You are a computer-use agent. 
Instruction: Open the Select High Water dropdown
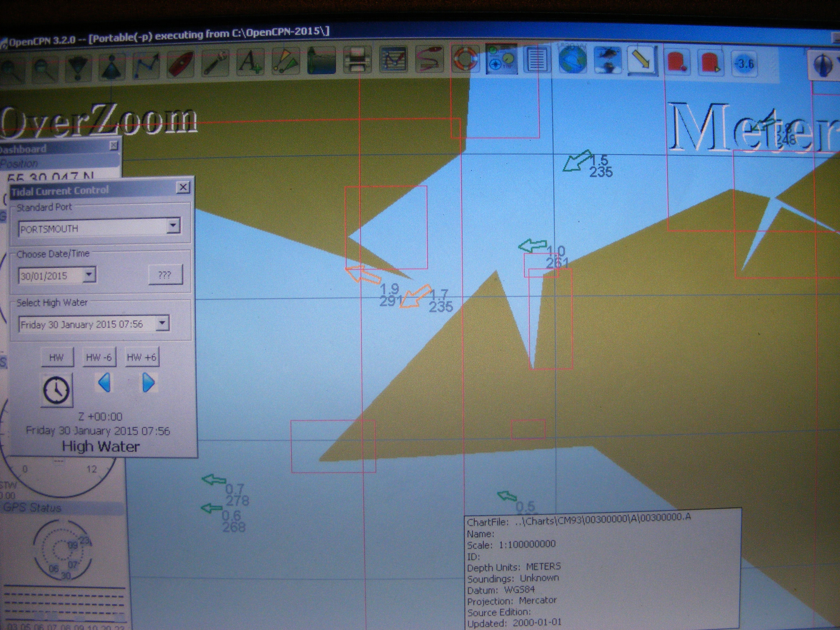coord(162,323)
